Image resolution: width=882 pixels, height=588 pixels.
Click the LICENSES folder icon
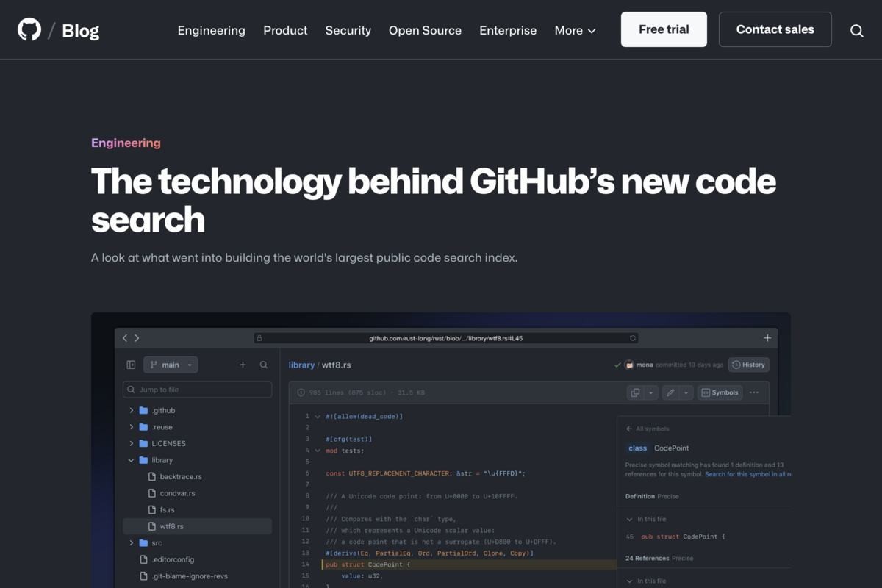coord(143,443)
